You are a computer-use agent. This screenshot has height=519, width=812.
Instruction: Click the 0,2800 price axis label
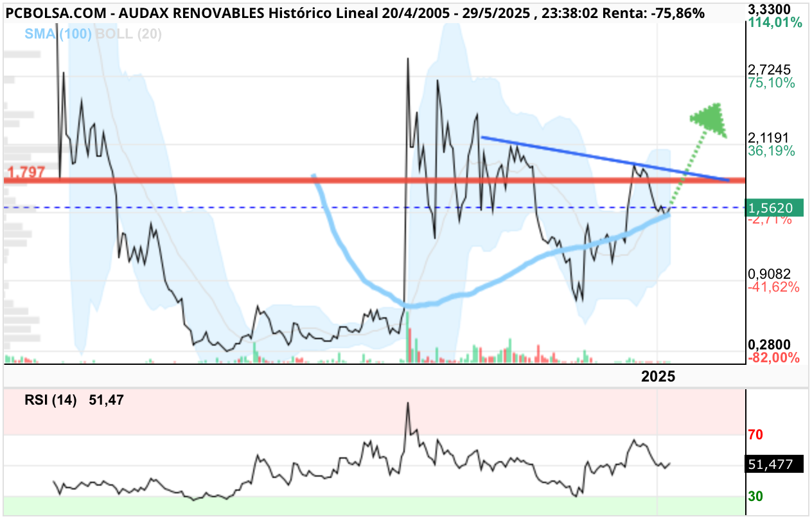click(770, 345)
